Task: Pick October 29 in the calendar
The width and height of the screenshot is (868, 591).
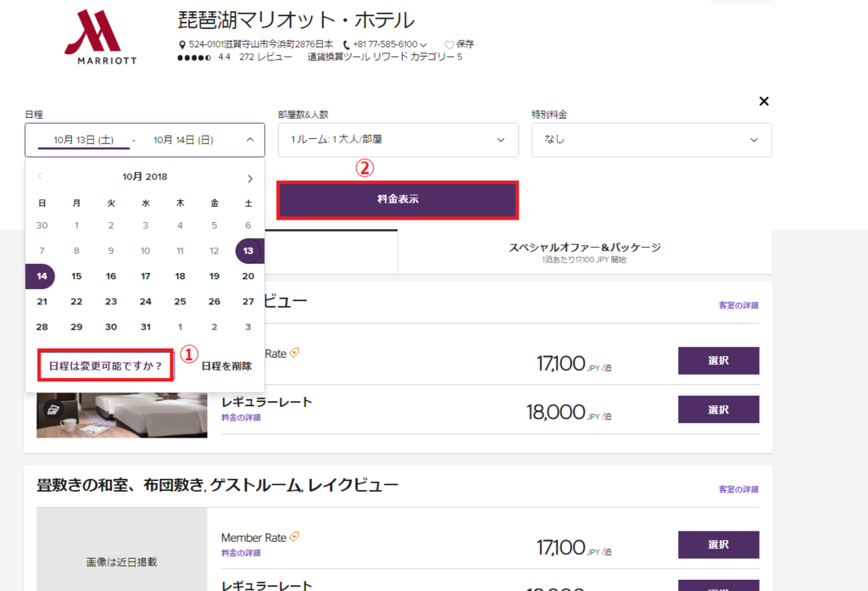Action: [76, 326]
